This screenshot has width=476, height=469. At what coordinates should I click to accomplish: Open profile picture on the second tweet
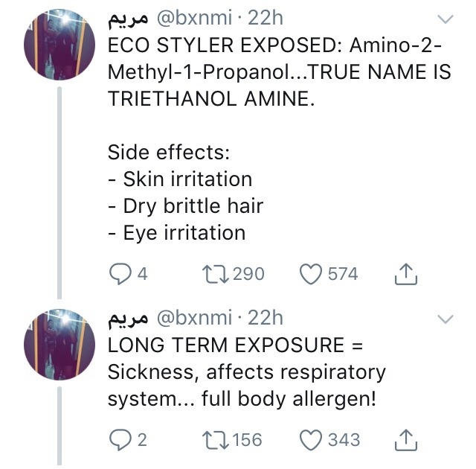[x=59, y=345]
